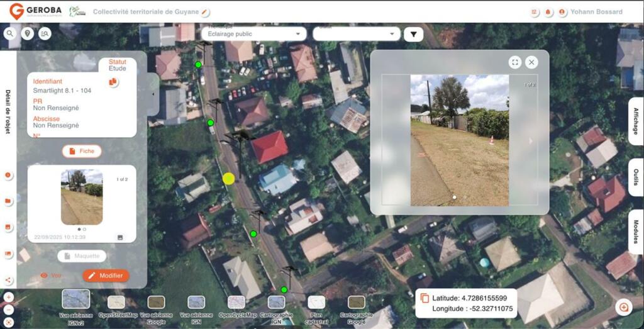Open the Statut dropdown in top bar

pos(357,34)
